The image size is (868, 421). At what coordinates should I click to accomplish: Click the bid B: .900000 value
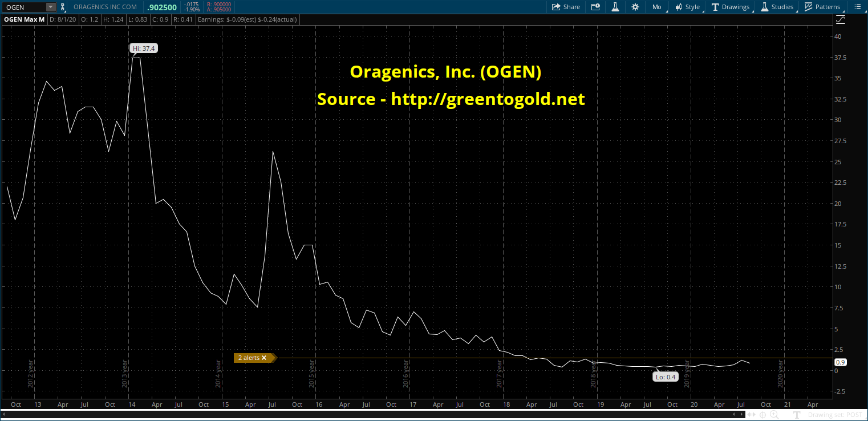point(219,5)
